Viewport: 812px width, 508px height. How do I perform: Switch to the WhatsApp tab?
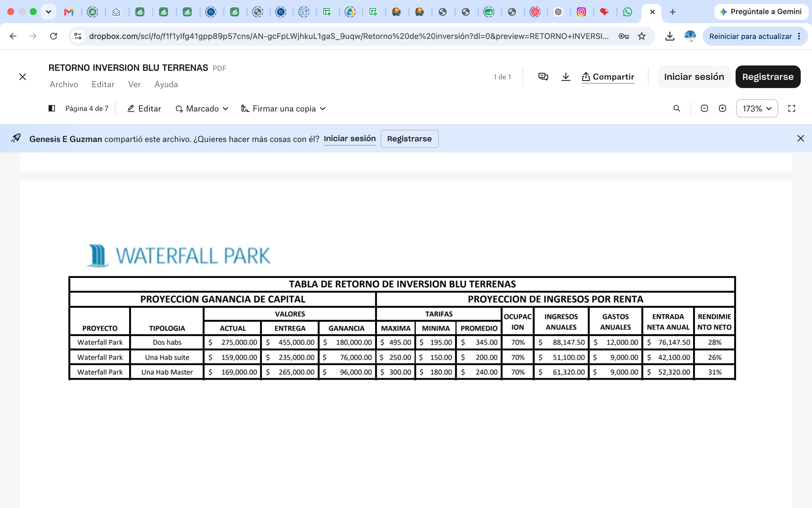coord(627,12)
